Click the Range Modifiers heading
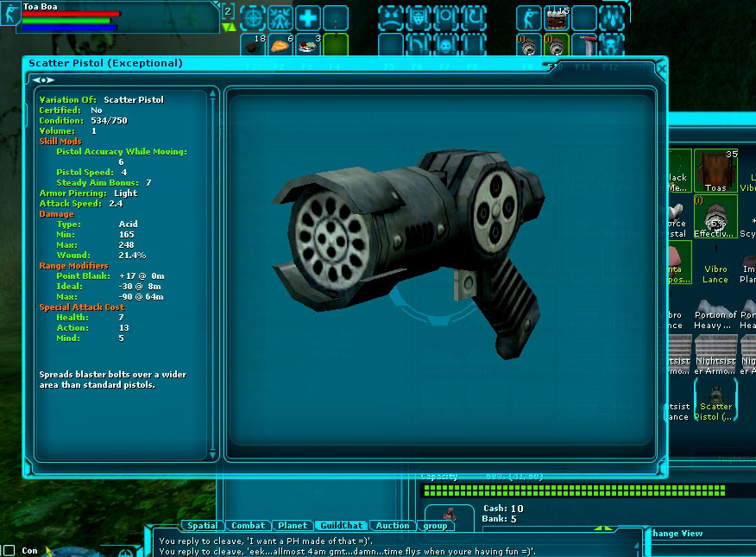The width and height of the screenshot is (756, 557). click(x=73, y=266)
